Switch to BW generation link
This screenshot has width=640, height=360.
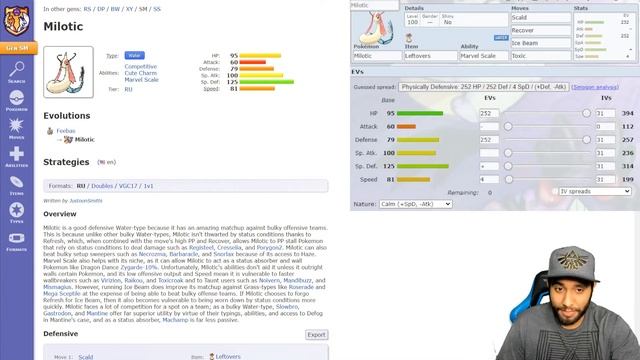click(115, 9)
